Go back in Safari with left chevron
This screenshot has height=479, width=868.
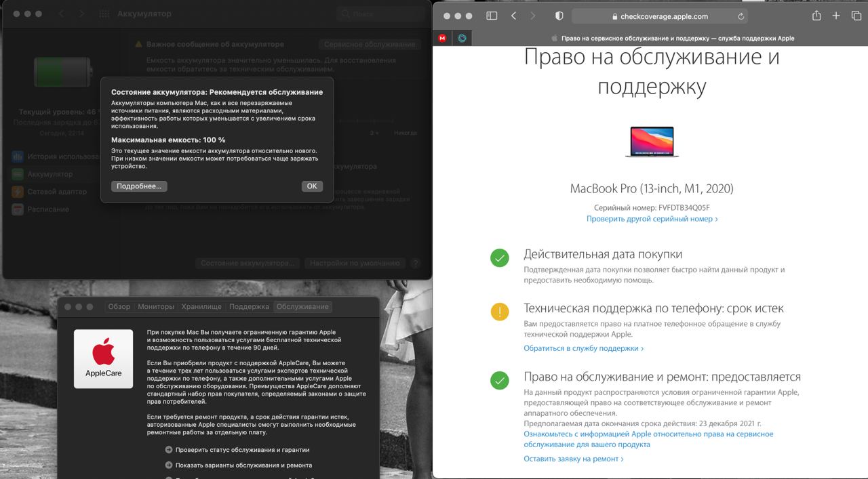(x=513, y=16)
